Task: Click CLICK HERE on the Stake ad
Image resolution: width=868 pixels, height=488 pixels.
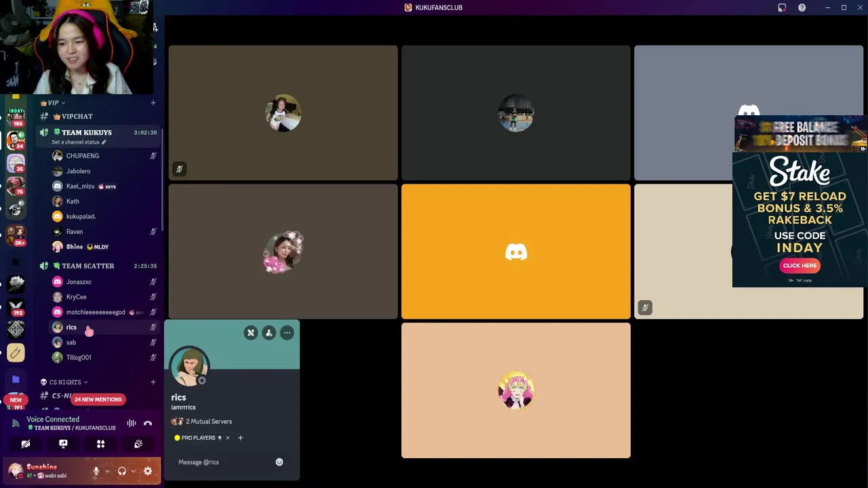Action: pyautogui.click(x=800, y=266)
